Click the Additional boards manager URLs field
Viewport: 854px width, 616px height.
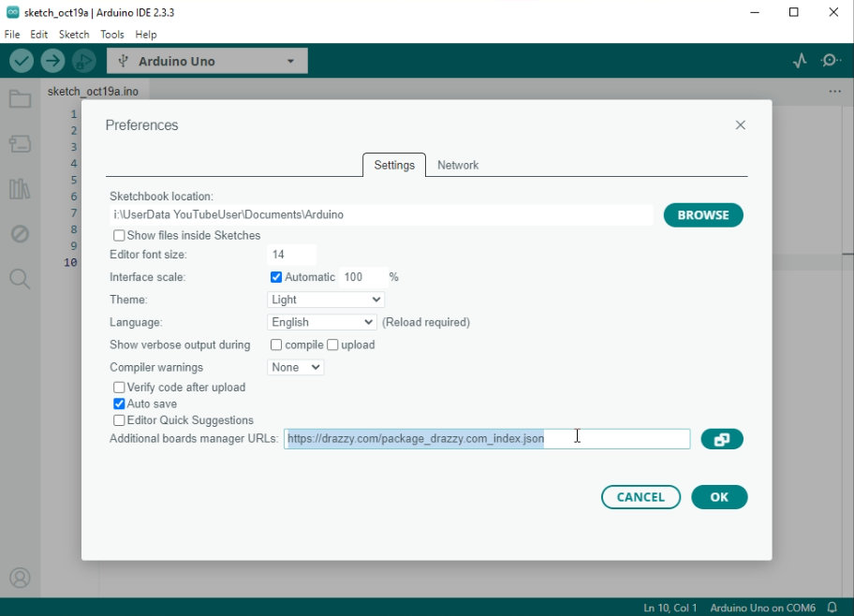click(x=487, y=439)
